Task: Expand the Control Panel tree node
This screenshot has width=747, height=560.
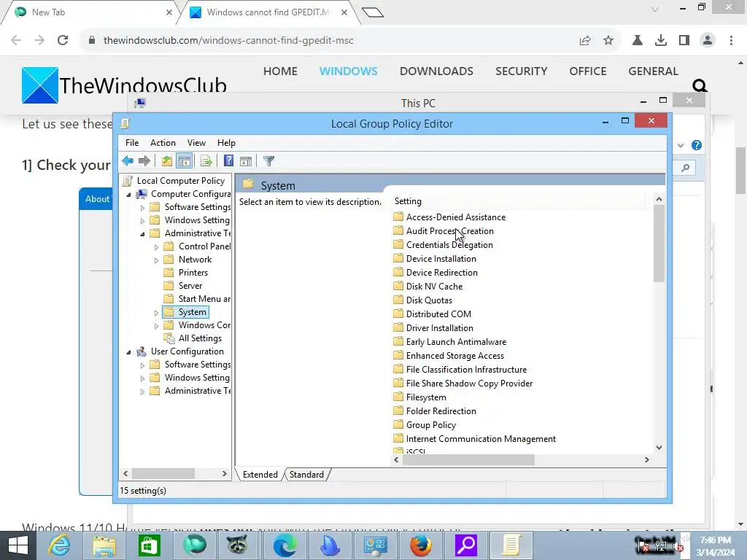Action: 156,247
